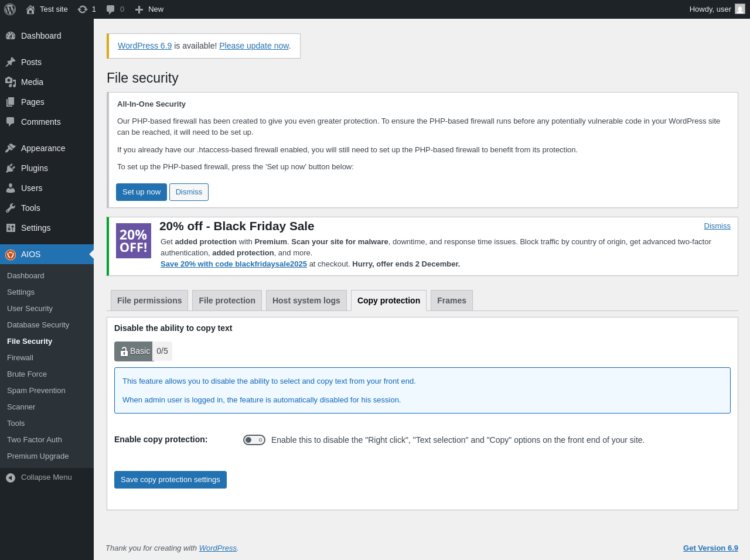Toggle the Enable copy protection switch
This screenshot has width=750, height=560.
pos(254,440)
